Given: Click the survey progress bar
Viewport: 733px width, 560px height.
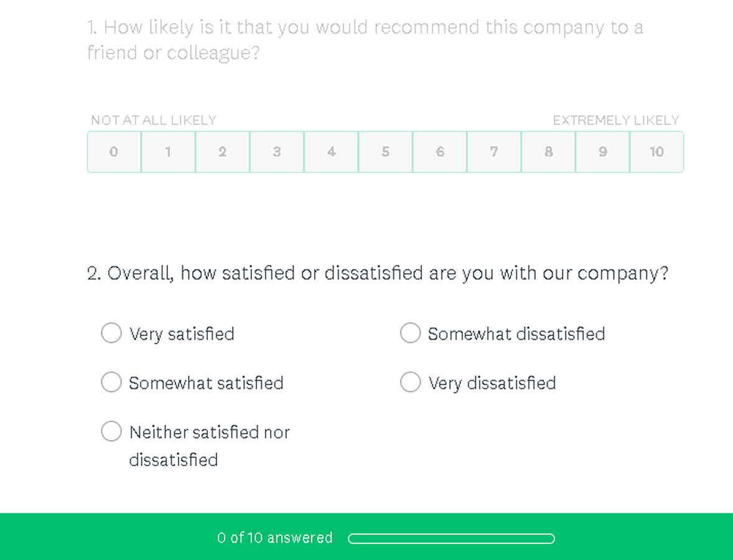Looking at the screenshot, I should (451, 538).
